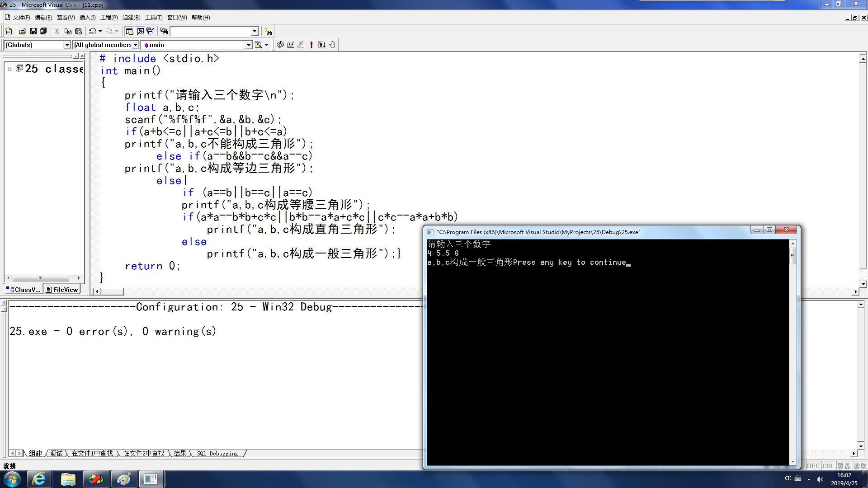Click the Insert/Remove Breakpoint hand icon

pyautogui.click(x=332, y=45)
